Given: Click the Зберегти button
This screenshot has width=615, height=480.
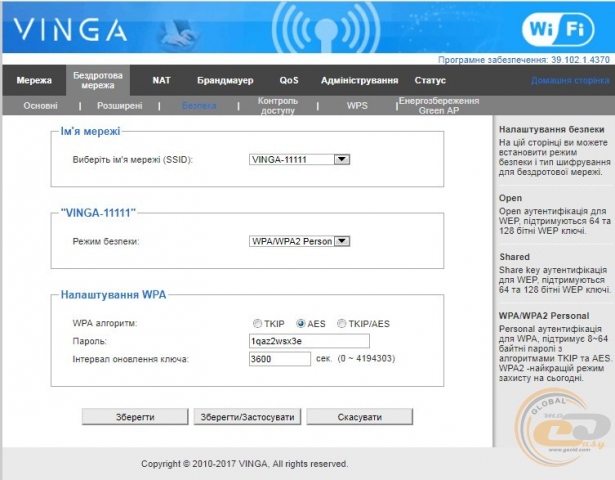Looking at the screenshot, I should pyautogui.click(x=135, y=417).
